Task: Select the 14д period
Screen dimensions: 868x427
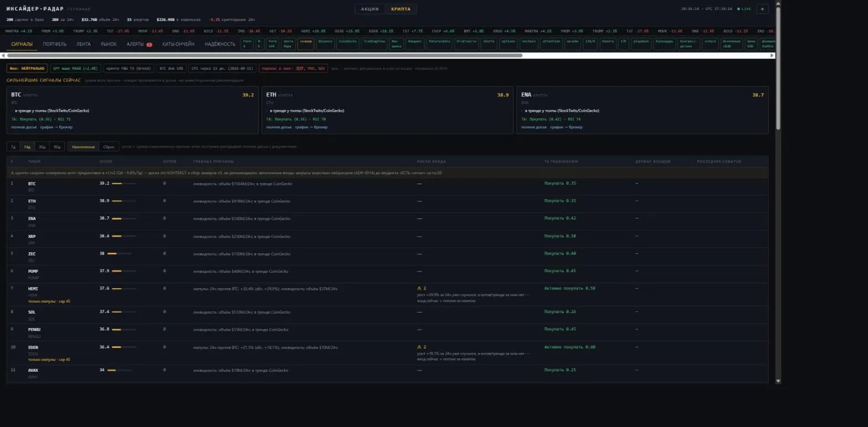Action: (27, 147)
